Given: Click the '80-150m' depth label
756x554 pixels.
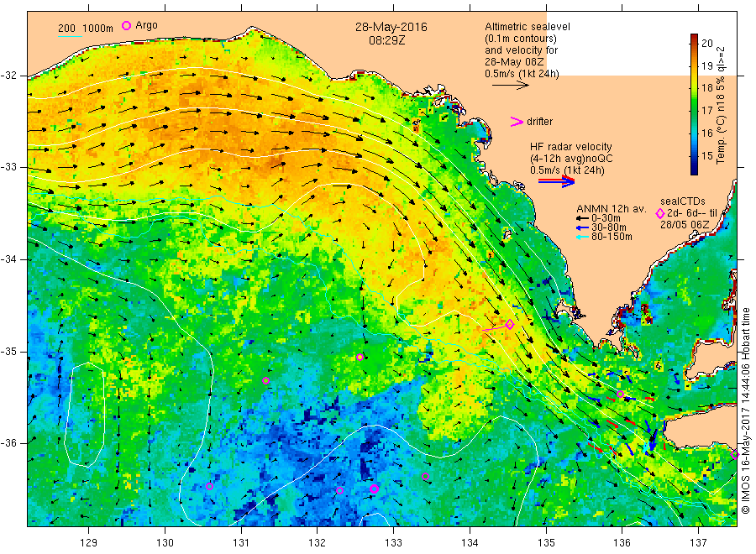Looking at the screenshot, I should click(x=612, y=237).
